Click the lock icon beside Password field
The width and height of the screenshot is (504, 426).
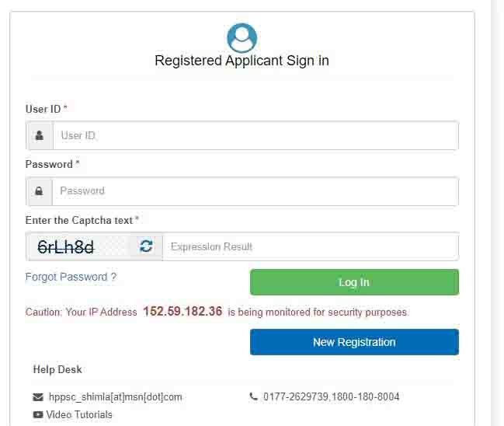pyautogui.click(x=39, y=191)
